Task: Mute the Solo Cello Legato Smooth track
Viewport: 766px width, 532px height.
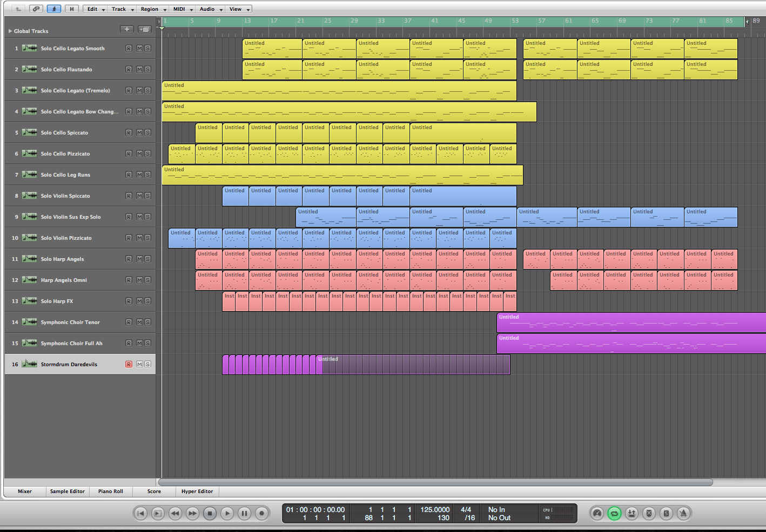Action: point(139,48)
